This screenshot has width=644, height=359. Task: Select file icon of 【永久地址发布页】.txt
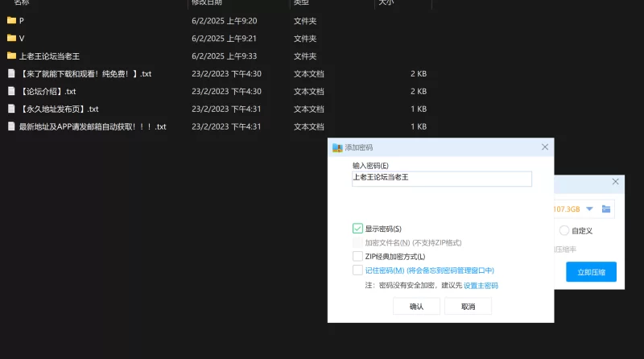[11, 109]
